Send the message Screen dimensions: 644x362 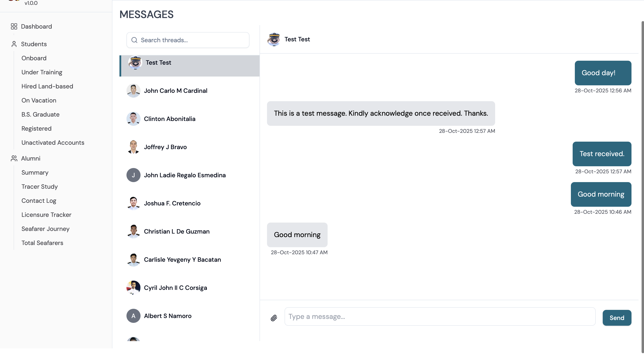(x=617, y=318)
